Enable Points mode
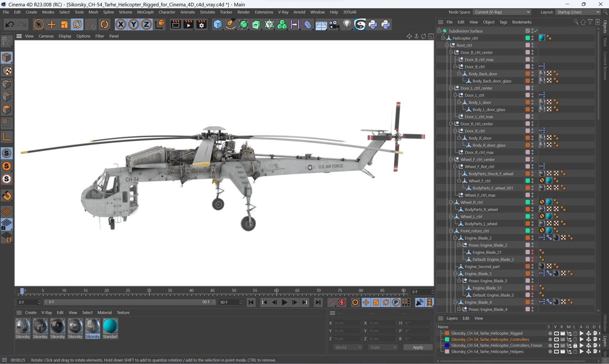The image size is (609, 364). coord(7,84)
